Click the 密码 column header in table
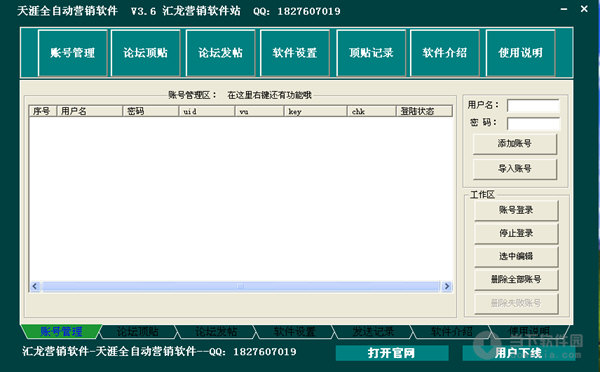 pyautogui.click(x=150, y=111)
